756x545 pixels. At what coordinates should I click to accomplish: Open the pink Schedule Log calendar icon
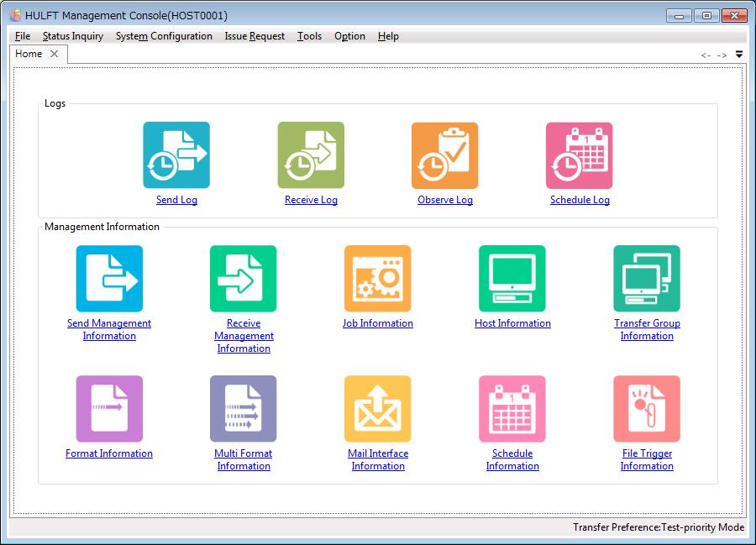click(580, 155)
